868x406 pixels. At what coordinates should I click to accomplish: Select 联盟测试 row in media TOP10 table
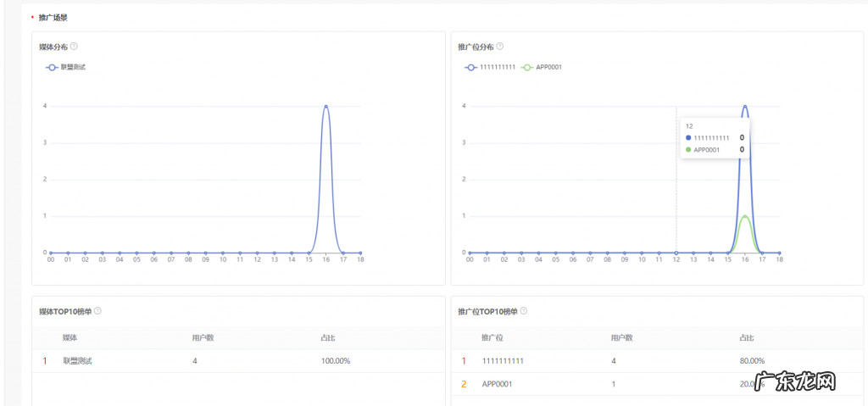[77, 361]
